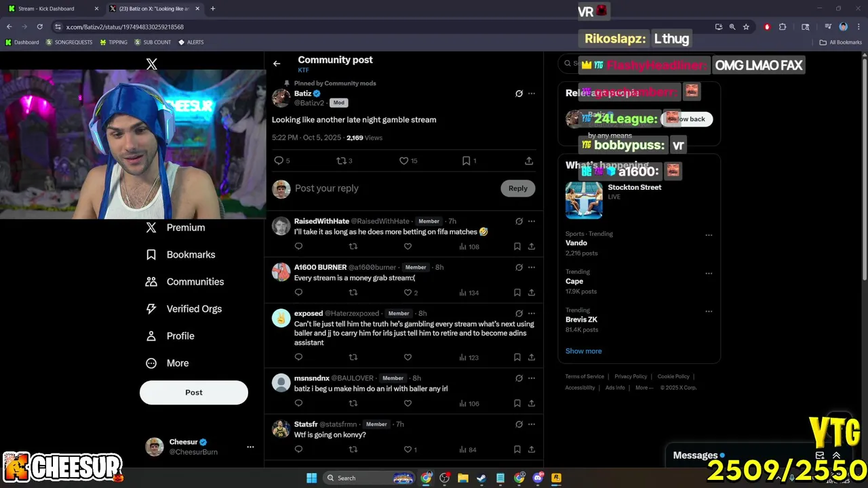Like Statsfr's reply
Viewport: 868px width, 488px height.
coord(408,449)
